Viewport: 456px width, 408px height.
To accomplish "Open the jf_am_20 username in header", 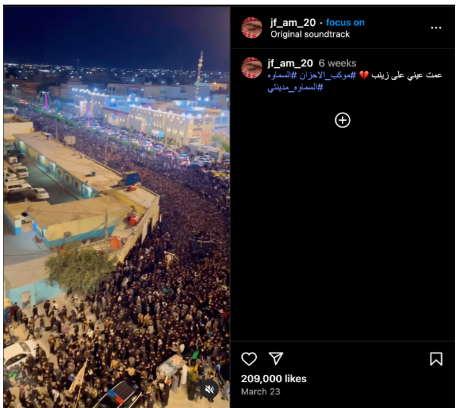I will (293, 23).
